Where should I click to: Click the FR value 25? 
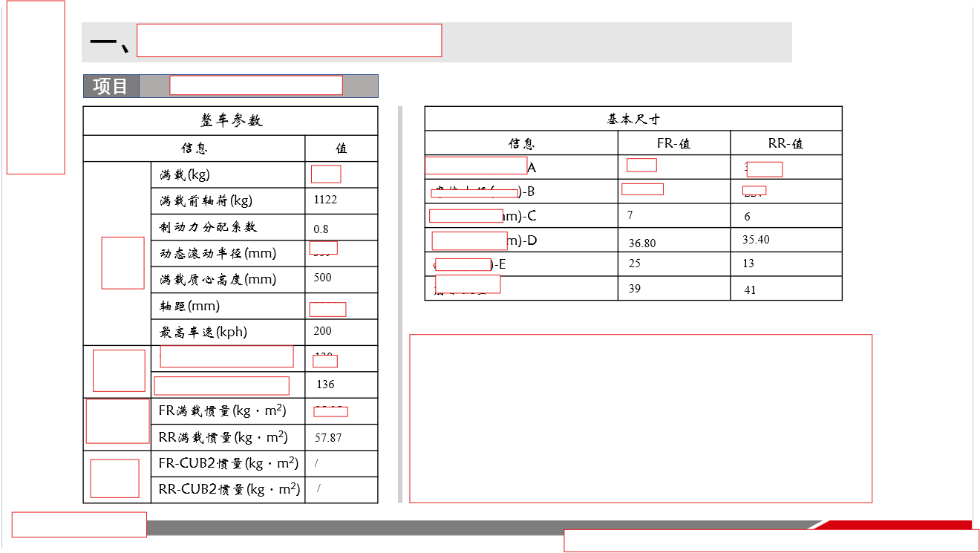click(635, 264)
